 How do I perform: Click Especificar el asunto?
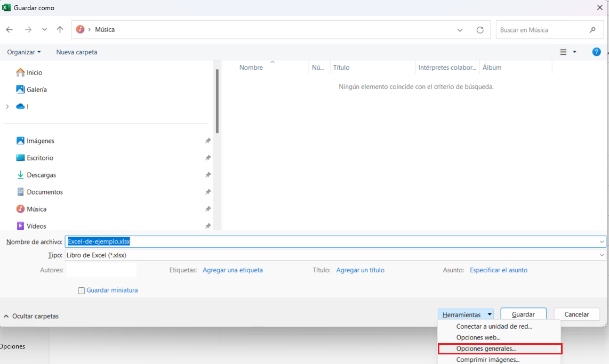click(x=499, y=270)
